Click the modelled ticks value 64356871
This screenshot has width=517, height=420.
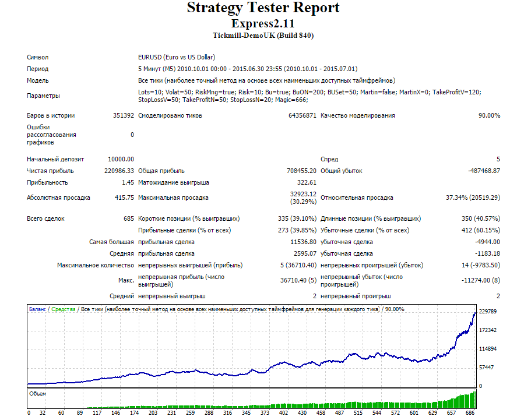pyautogui.click(x=303, y=115)
